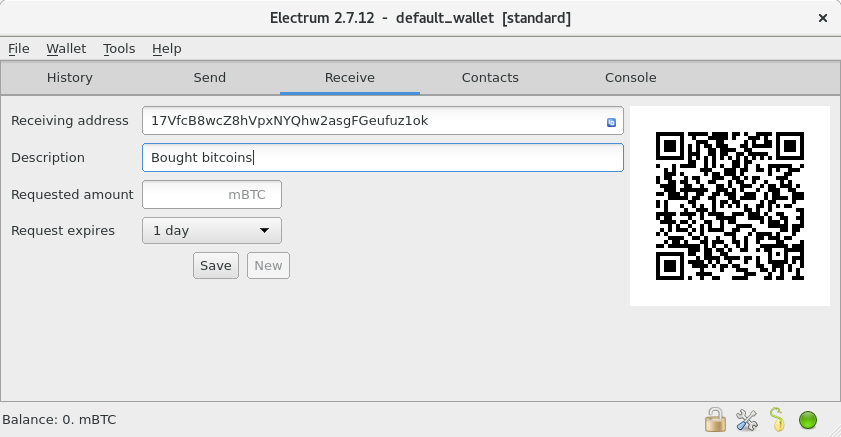Screen dimensions: 841x437
Task: Click inside the Receiving address field
Action: (370, 121)
